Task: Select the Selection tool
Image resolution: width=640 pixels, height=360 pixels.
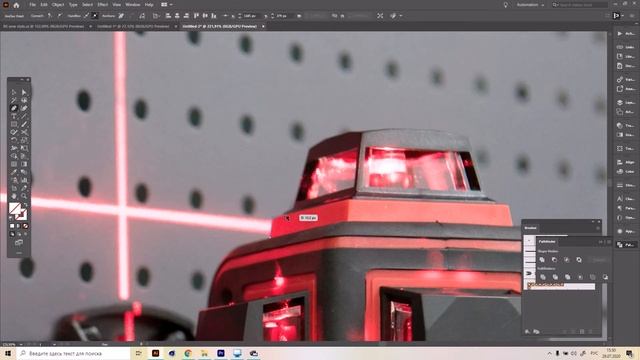Action: click(13, 92)
